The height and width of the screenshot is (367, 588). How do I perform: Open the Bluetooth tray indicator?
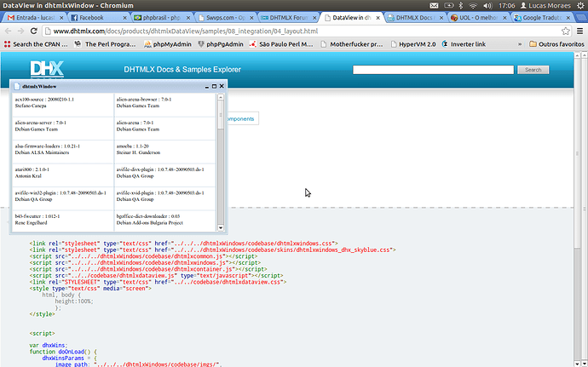point(461,6)
